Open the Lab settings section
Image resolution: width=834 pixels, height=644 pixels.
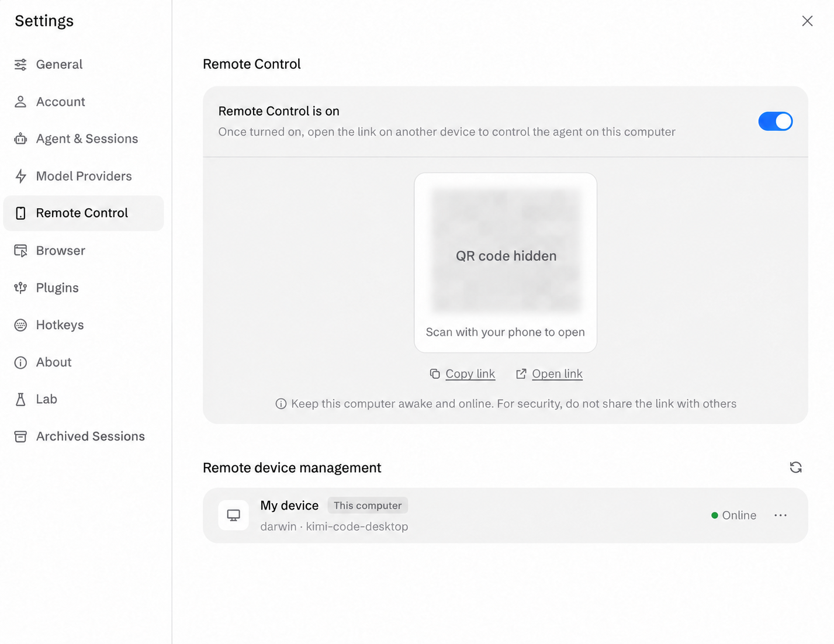pyautogui.click(x=84, y=399)
